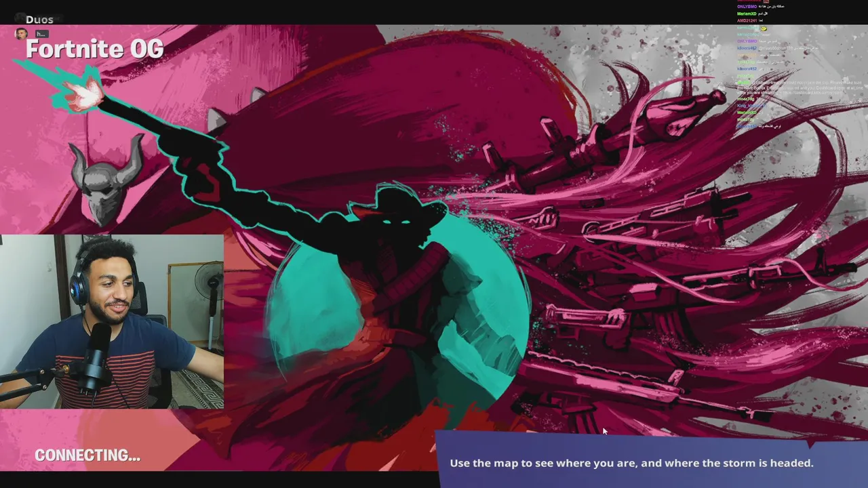Click the CONNECTING... status text
Viewport: 868px width, 488px height.
click(87, 455)
